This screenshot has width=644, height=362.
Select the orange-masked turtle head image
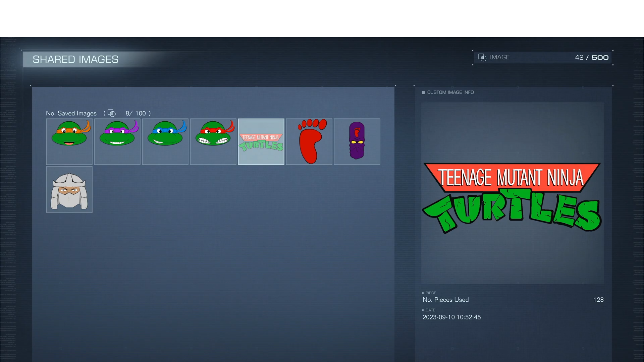[x=69, y=141]
